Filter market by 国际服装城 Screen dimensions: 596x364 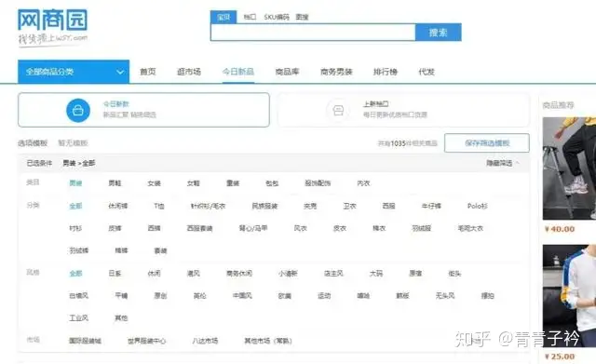(x=85, y=341)
